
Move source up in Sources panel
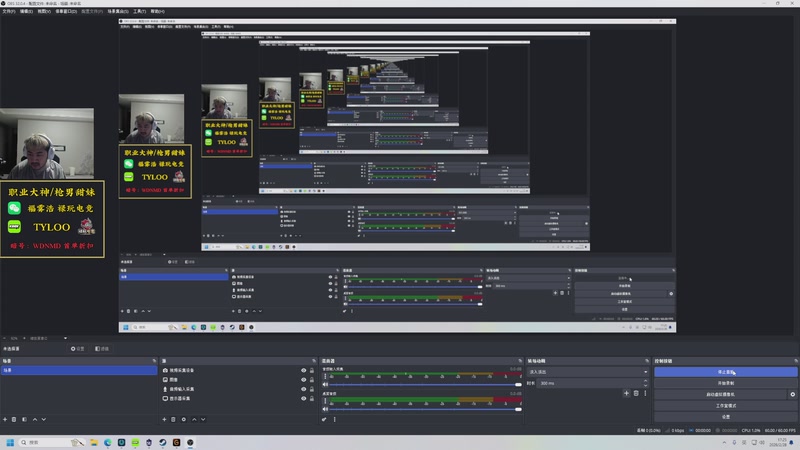pyautogui.click(x=194, y=419)
